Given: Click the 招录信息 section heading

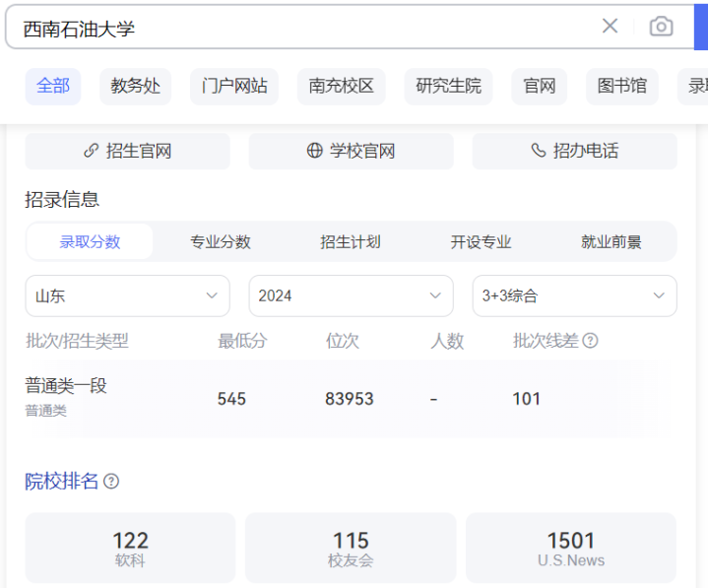Looking at the screenshot, I should click(62, 199).
